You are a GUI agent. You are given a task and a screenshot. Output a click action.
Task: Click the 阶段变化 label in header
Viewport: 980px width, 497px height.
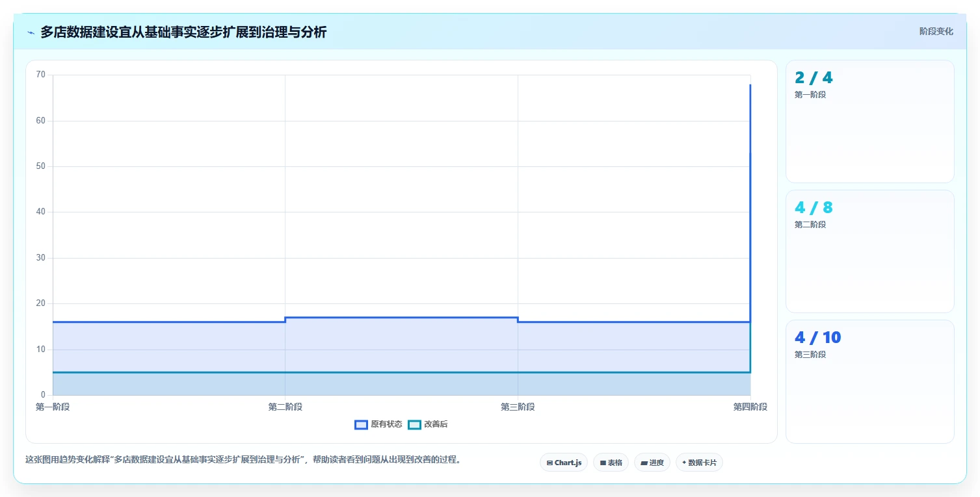point(936,31)
